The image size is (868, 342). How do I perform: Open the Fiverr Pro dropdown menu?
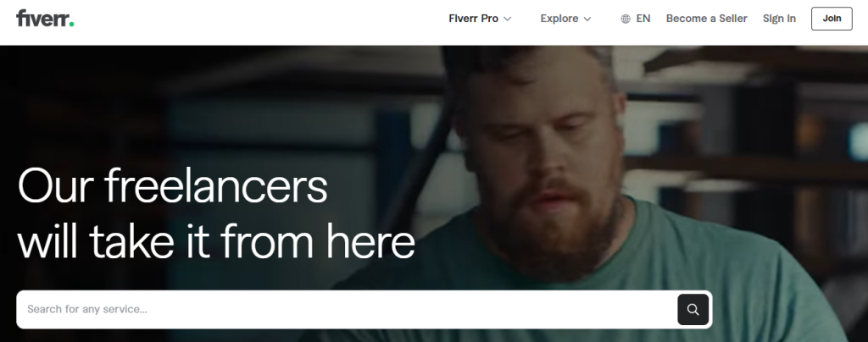480,19
